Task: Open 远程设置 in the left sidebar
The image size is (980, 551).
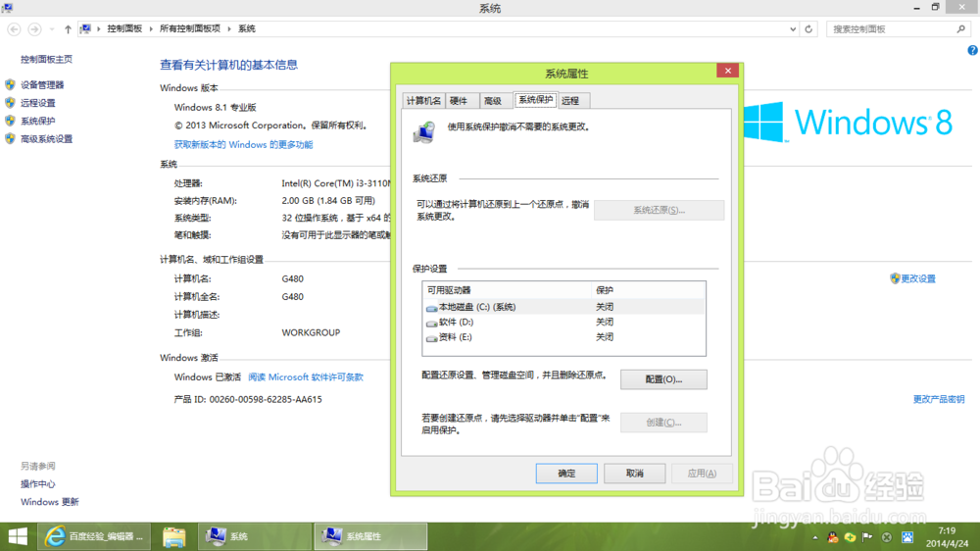Action: (x=37, y=103)
